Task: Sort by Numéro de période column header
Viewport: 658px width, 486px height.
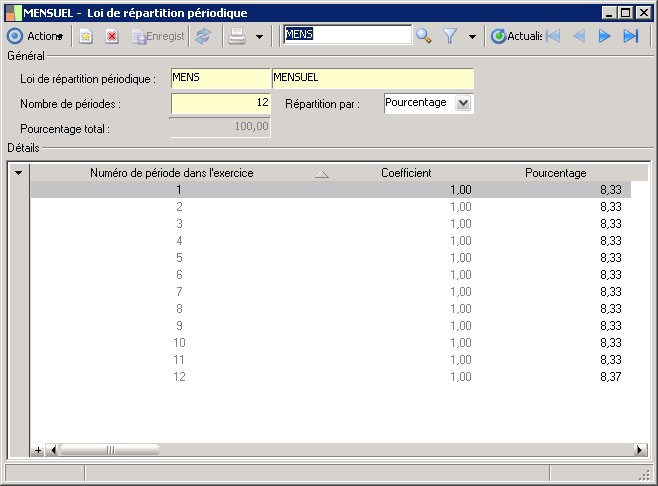Action: click(x=172, y=173)
